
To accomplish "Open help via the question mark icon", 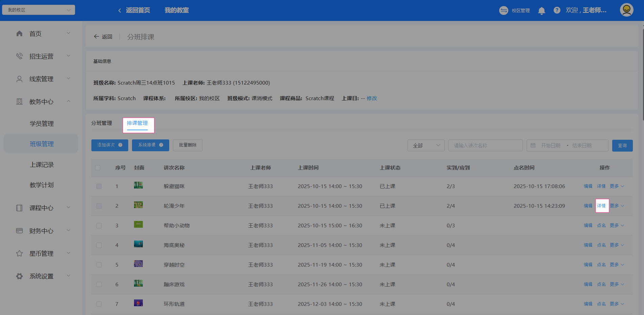I will [x=557, y=10].
